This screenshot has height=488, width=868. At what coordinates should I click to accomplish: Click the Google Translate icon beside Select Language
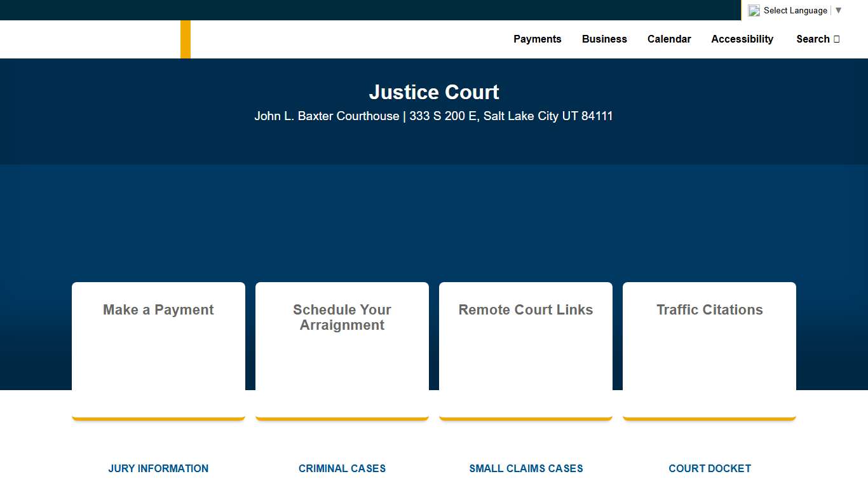754,10
